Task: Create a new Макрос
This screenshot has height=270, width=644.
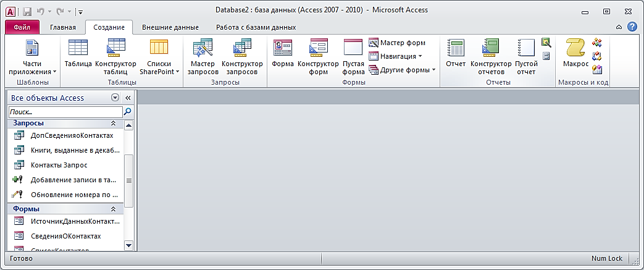Action: pos(575,53)
